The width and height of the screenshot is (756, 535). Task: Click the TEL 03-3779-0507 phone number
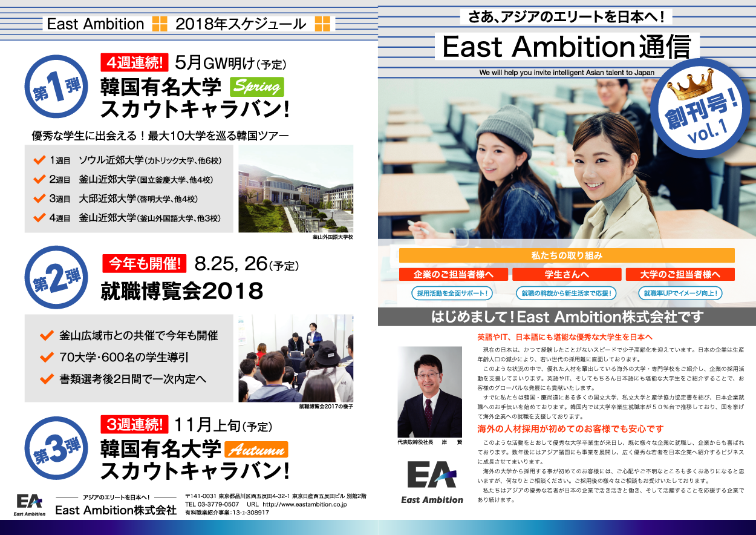(212, 504)
